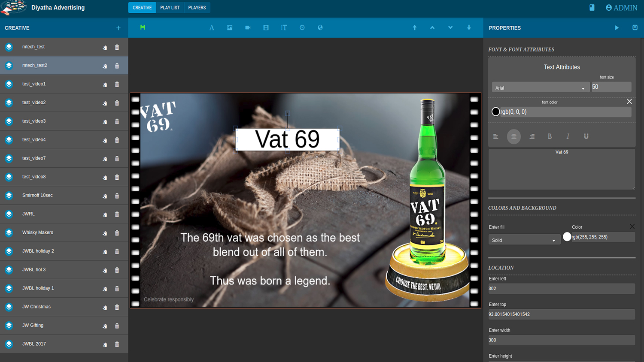
Task: Click the Enter top field
Action: pyautogui.click(x=562, y=314)
